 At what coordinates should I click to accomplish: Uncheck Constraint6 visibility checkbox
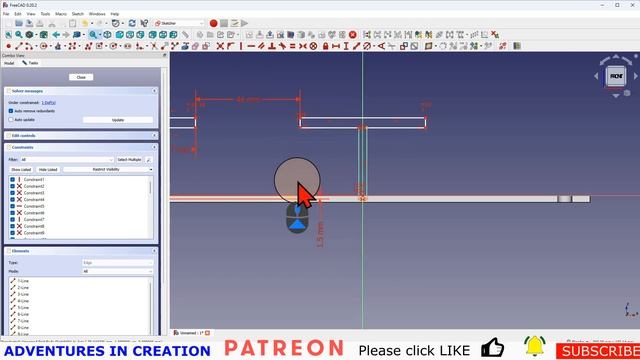pos(12,213)
